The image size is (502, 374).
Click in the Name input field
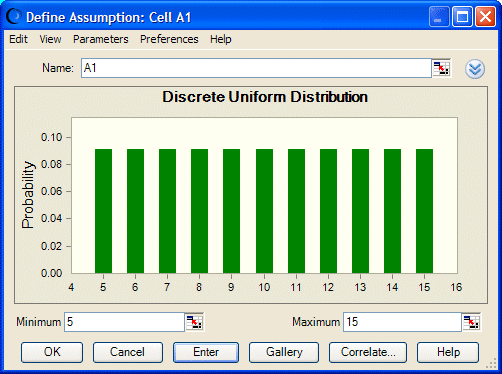[x=256, y=68]
